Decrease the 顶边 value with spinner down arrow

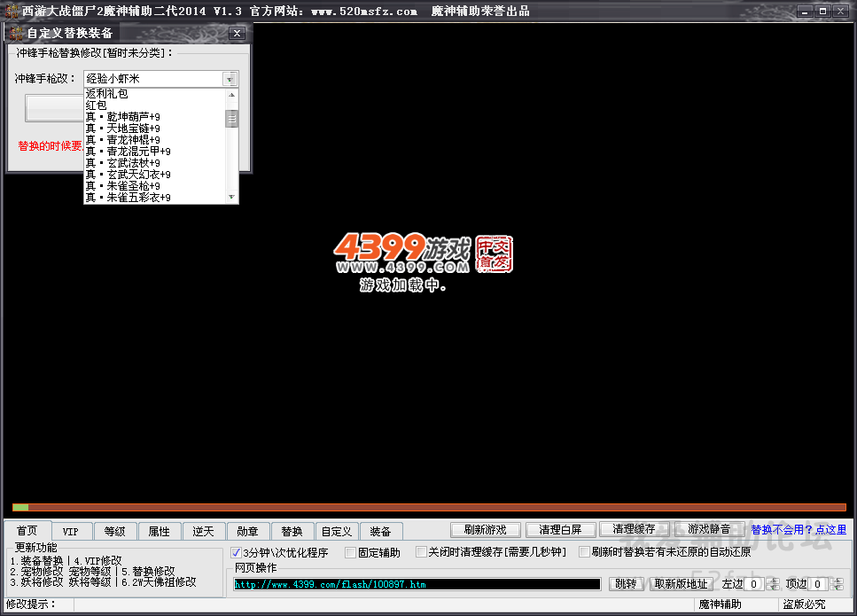[x=837, y=588]
